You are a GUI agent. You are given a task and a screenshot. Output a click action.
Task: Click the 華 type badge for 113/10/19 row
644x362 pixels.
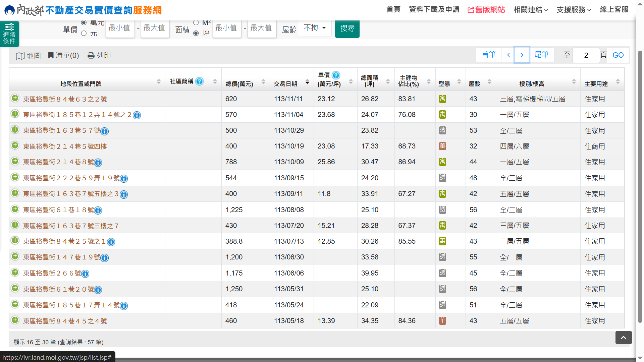tap(443, 146)
